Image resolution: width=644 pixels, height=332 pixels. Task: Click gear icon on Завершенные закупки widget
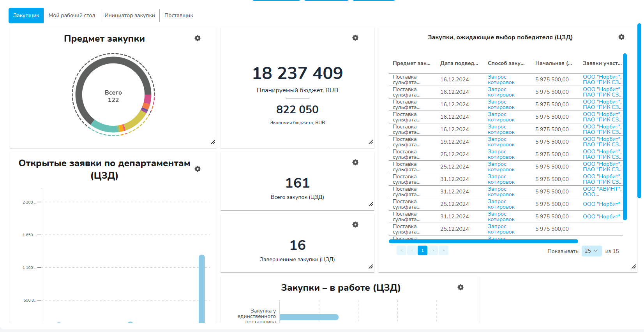(355, 225)
